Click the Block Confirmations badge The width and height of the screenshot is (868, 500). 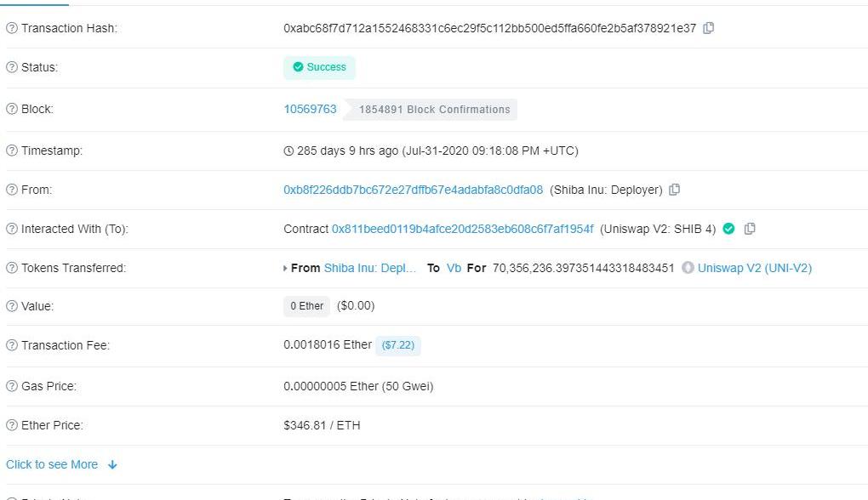[434, 110]
